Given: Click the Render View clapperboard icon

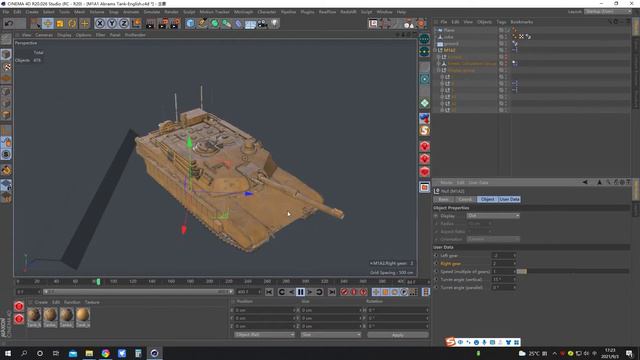Looking at the screenshot, I should 150,24.
